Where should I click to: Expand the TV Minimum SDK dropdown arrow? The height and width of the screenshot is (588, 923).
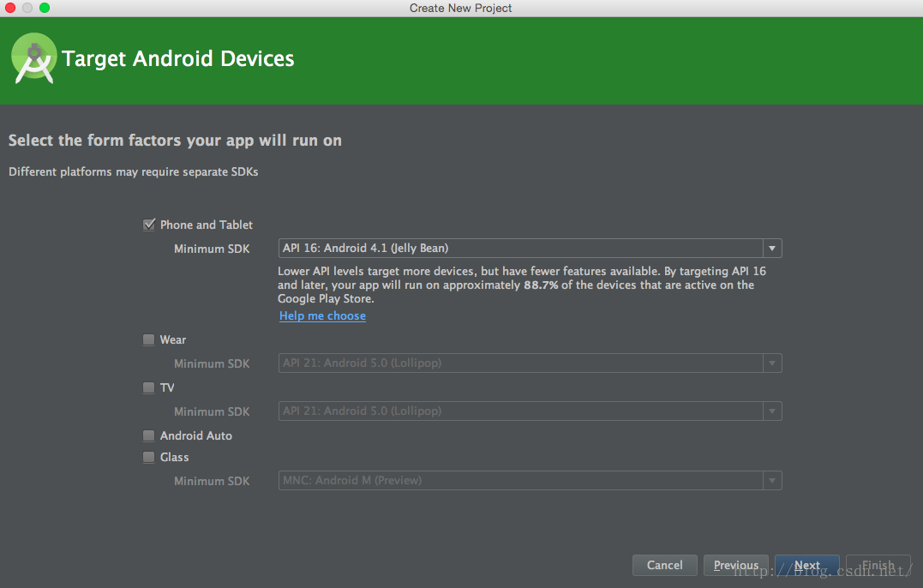pos(772,411)
